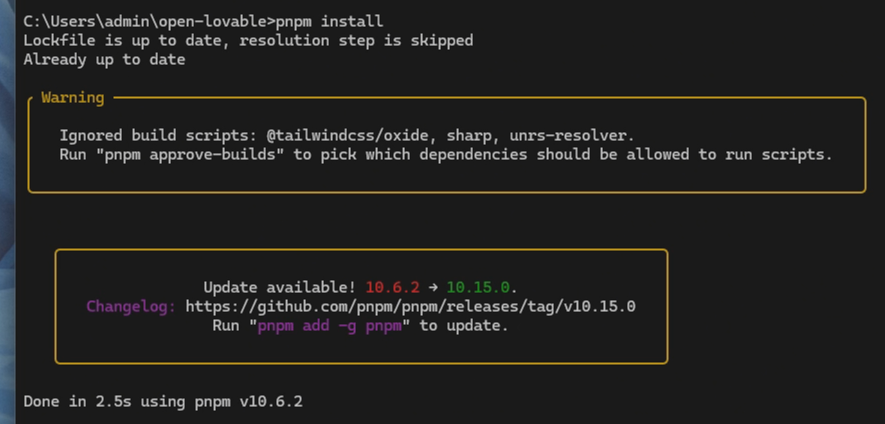Click the C:\Users\admin\open-lovable prompt path

(147, 21)
